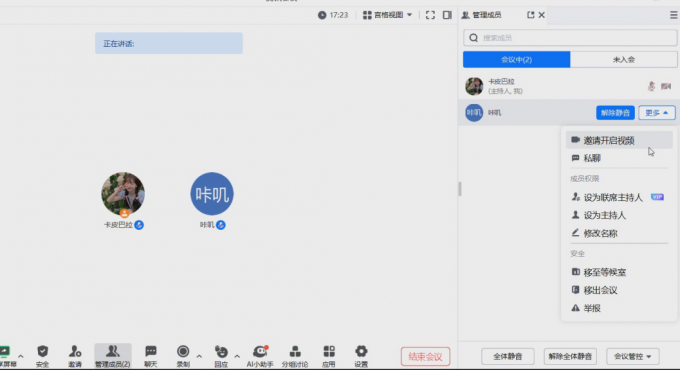Collapse the 更多 (More) dropdown for 咔叽
The height and width of the screenshot is (370, 680).
[657, 113]
